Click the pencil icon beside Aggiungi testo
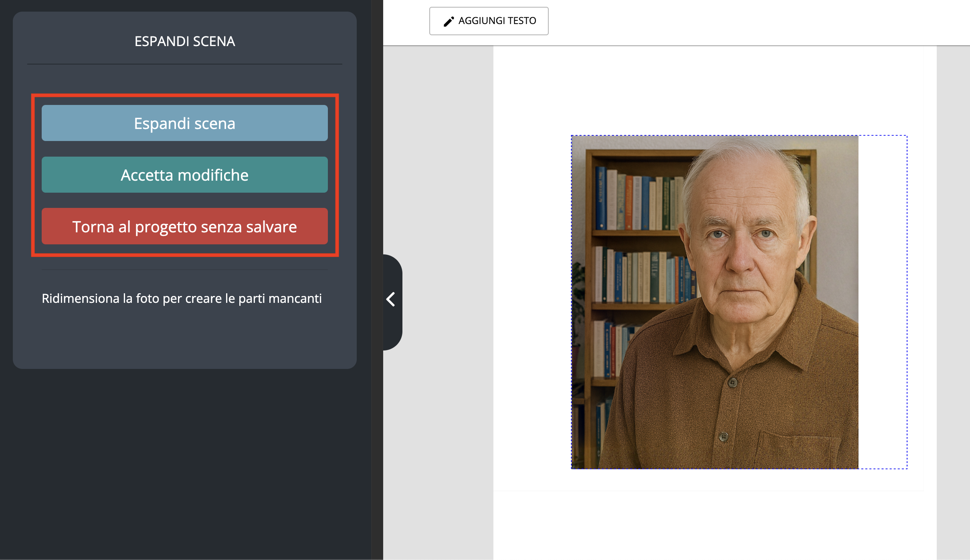 pos(449,21)
